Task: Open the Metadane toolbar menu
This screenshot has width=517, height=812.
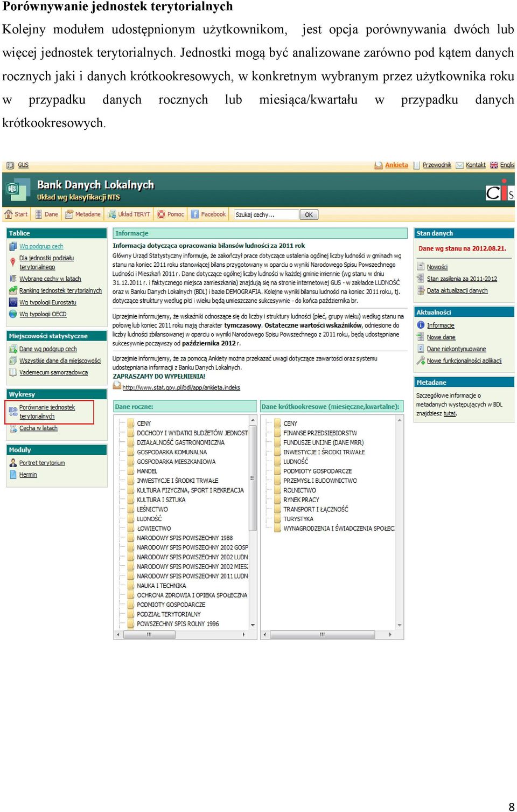Action: pyautogui.click(x=83, y=214)
